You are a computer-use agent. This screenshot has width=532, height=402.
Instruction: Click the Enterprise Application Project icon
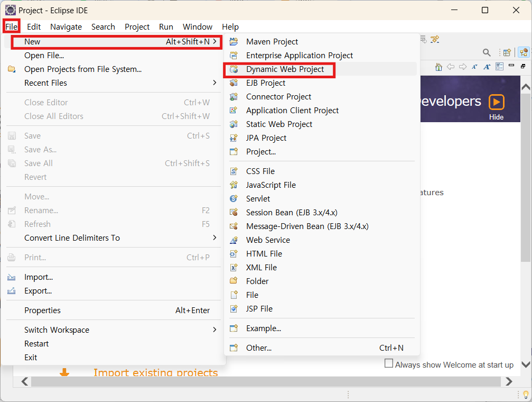pyautogui.click(x=234, y=56)
